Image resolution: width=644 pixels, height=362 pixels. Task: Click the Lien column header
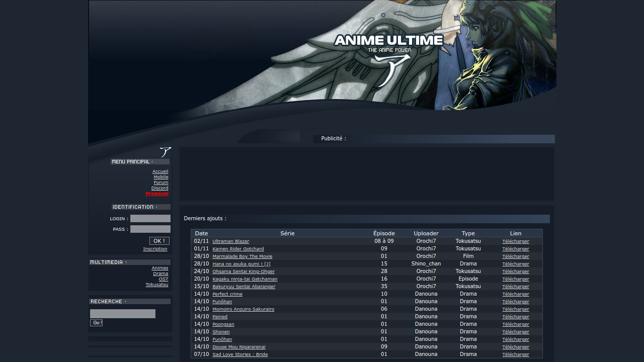[x=516, y=233]
